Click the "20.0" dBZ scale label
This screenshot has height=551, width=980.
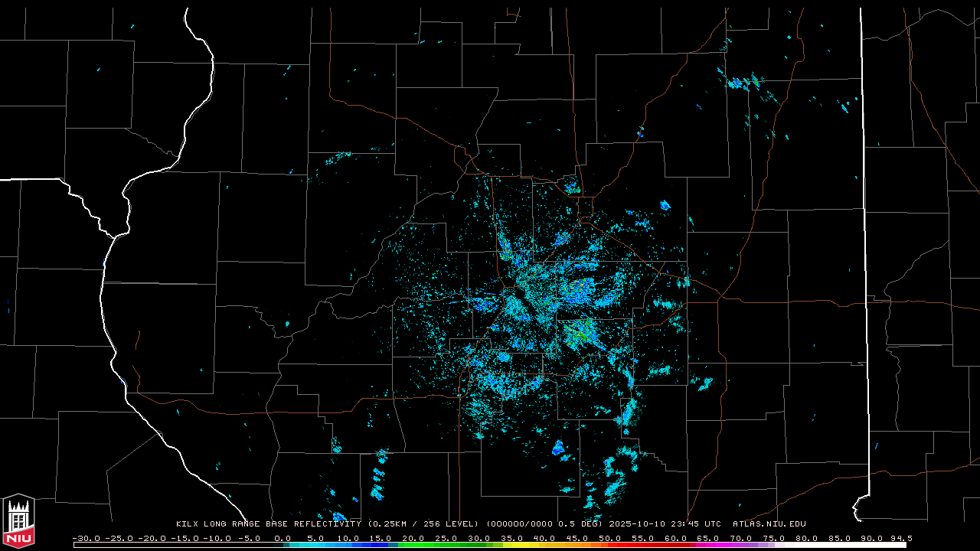click(x=413, y=538)
